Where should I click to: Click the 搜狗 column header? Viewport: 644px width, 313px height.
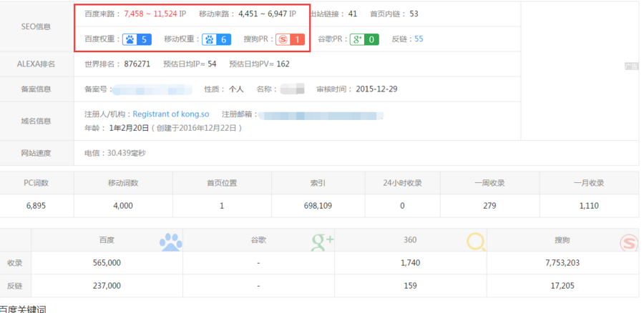pyautogui.click(x=562, y=240)
